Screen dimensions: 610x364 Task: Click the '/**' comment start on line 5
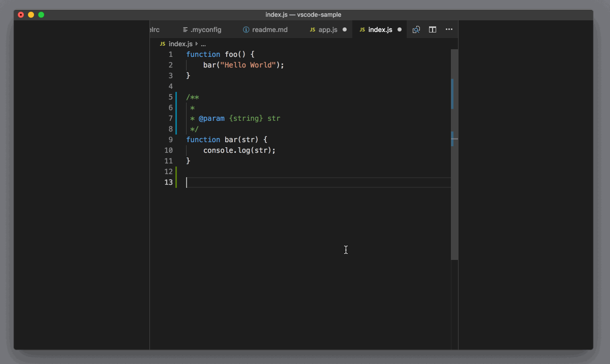tap(193, 97)
